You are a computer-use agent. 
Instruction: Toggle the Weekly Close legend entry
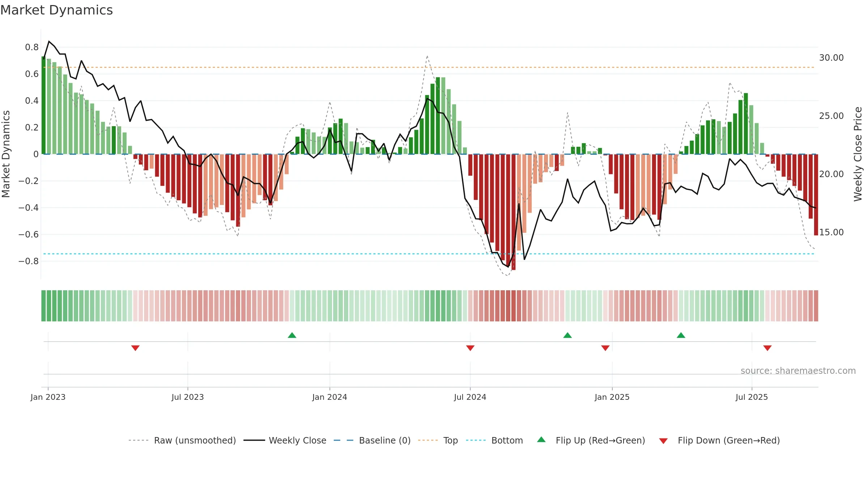[285, 440]
